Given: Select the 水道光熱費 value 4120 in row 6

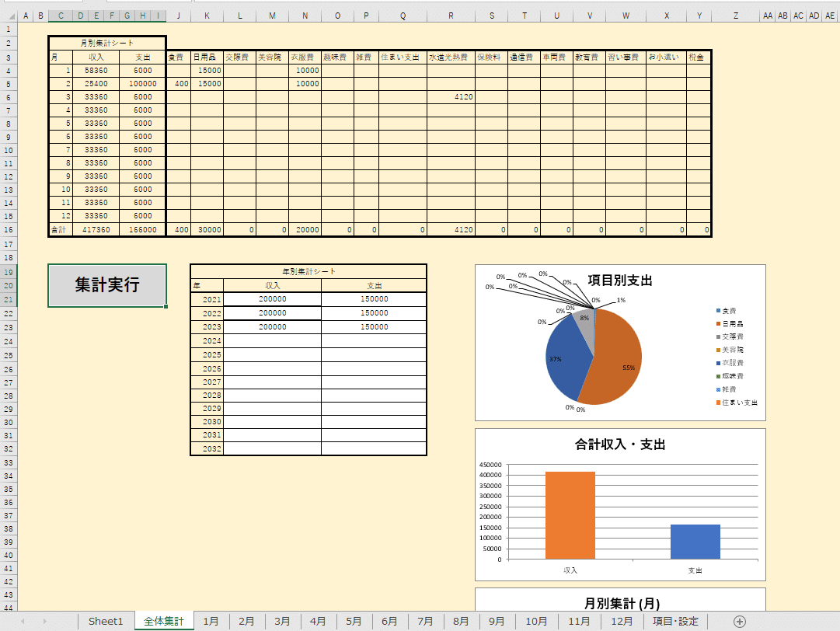Looking at the screenshot, I should coord(451,97).
